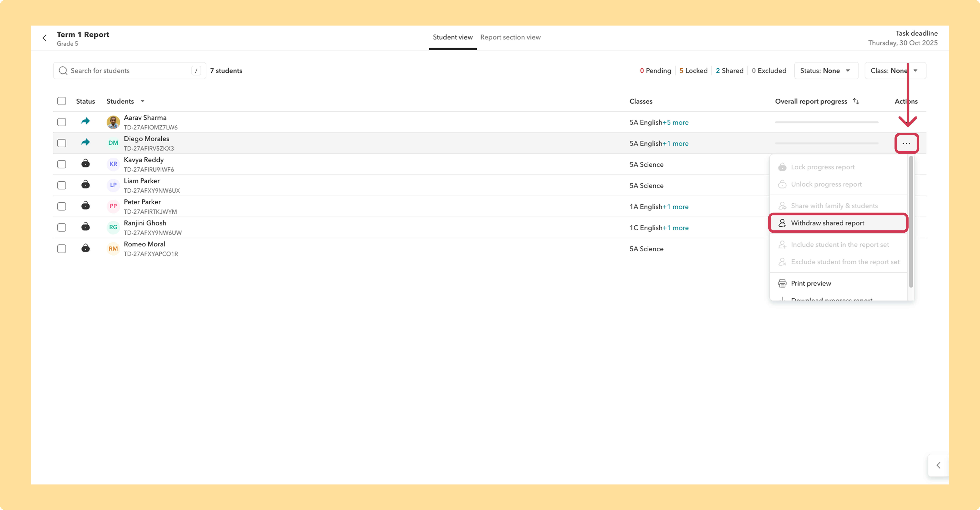Select Share with family & students menu item
The image size is (980, 510).
[839, 206]
